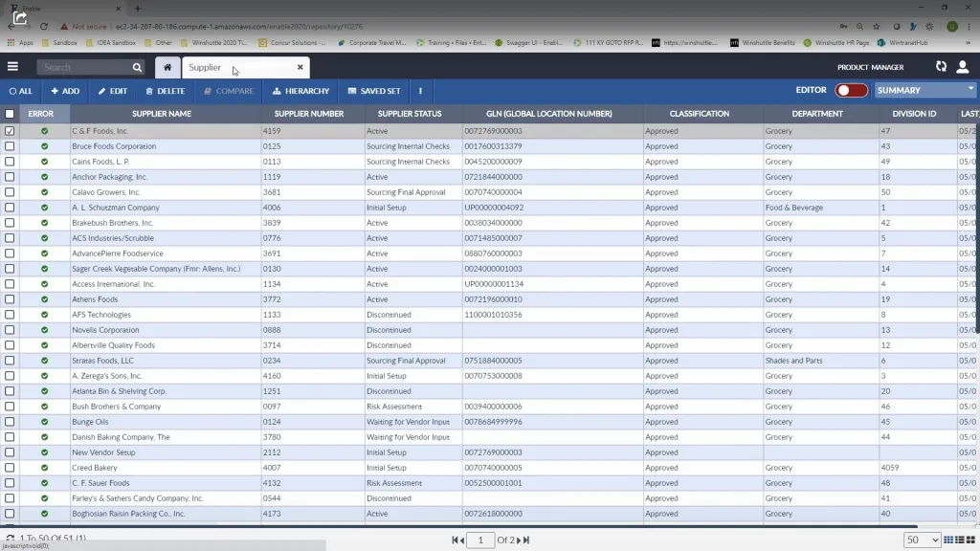Click the status check icon for Bunge Oils
Viewport: 980px width, 551px height.
click(44, 422)
